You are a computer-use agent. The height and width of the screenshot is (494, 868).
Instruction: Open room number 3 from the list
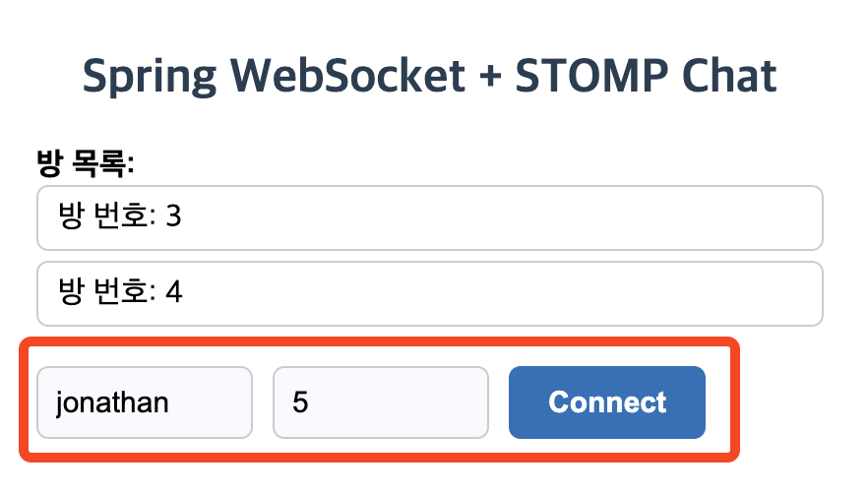[x=429, y=217]
